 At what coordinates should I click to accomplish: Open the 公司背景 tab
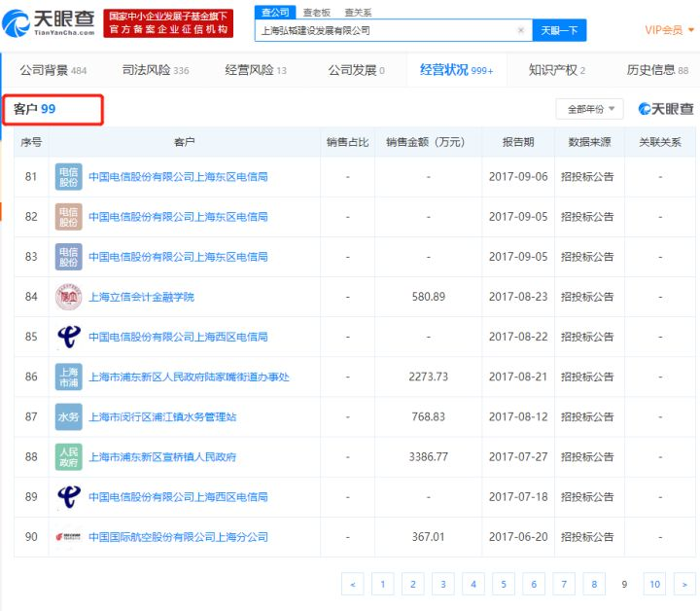(52, 70)
